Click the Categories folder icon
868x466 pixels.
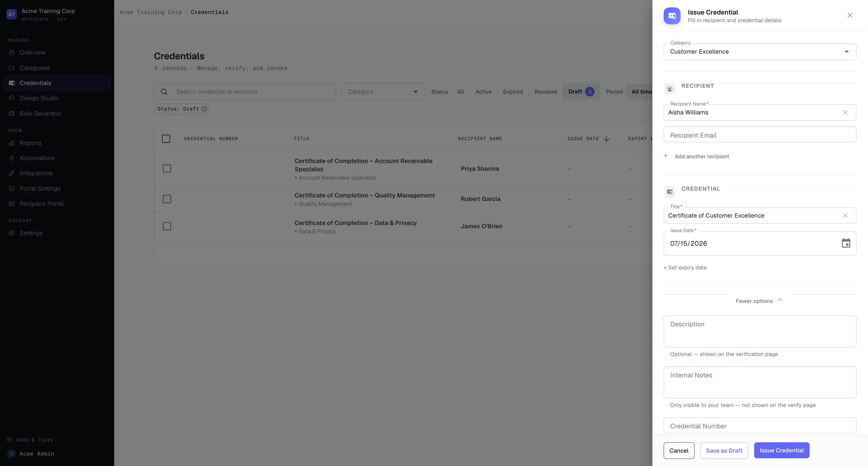pos(12,68)
